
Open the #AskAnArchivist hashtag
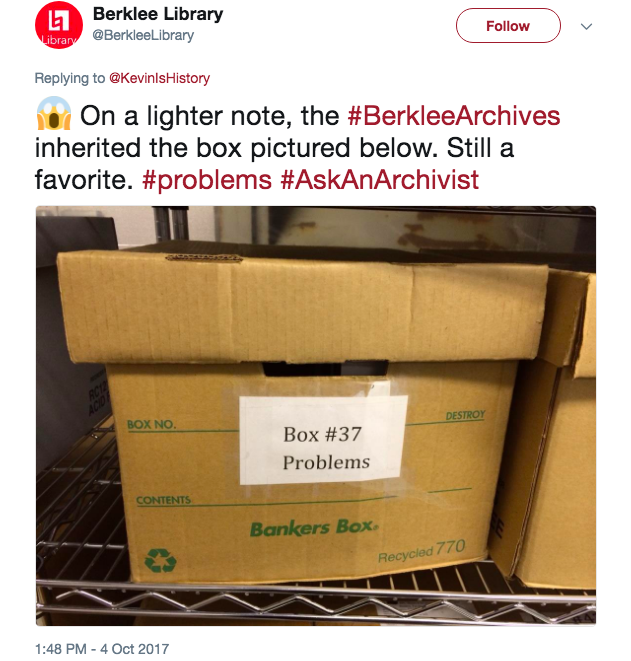(379, 180)
